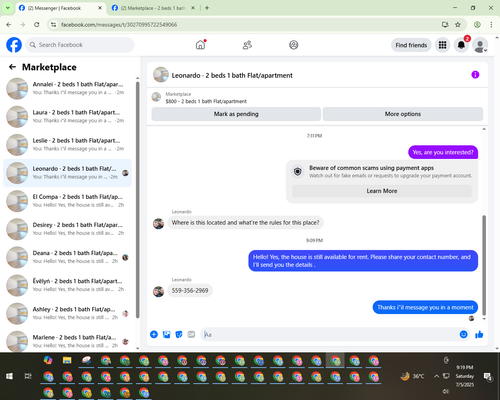
Task: Open Annalei conversation in list
Action: (x=67, y=88)
